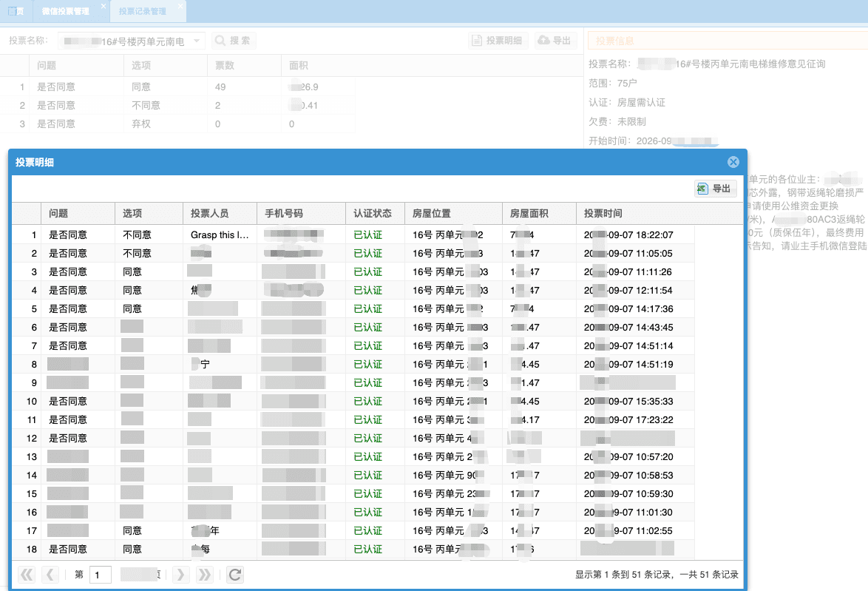The width and height of the screenshot is (868, 591).
Task: Close the 投票记录管理 tab
Action: point(180,6)
